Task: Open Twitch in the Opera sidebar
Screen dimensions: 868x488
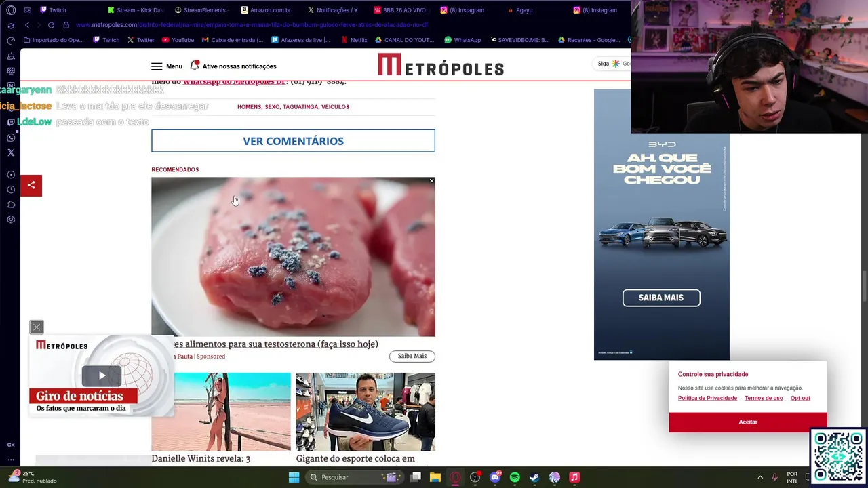Action: tap(11, 122)
